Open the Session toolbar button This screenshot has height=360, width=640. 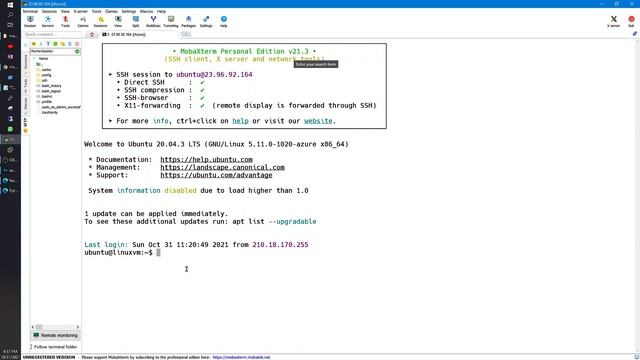point(30,22)
